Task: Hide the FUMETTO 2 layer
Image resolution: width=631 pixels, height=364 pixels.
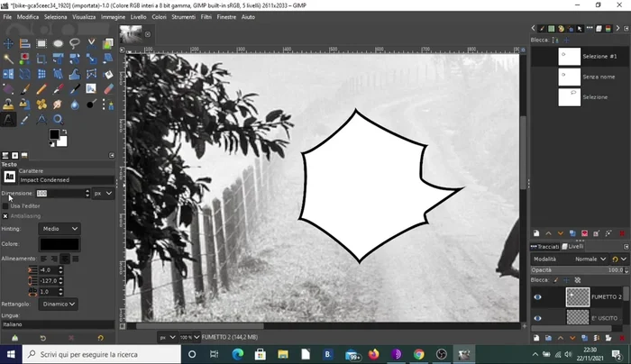Action: point(538,297)
